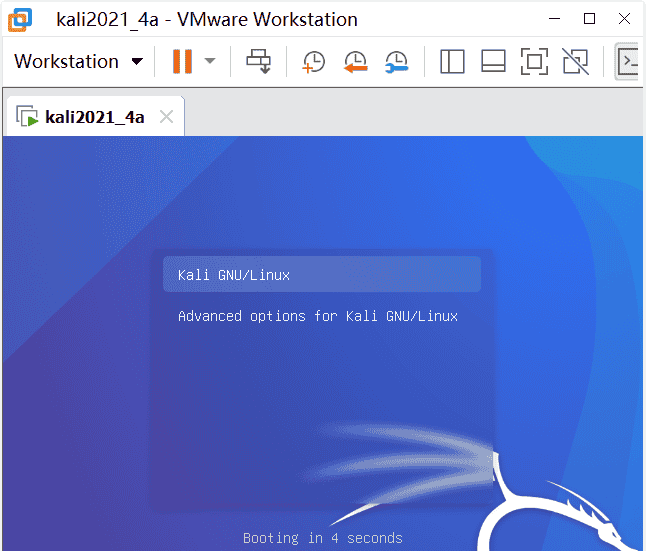Click the Booting in 4 seconds text
The image size is (646, 551).
click(x=322, y=538)
